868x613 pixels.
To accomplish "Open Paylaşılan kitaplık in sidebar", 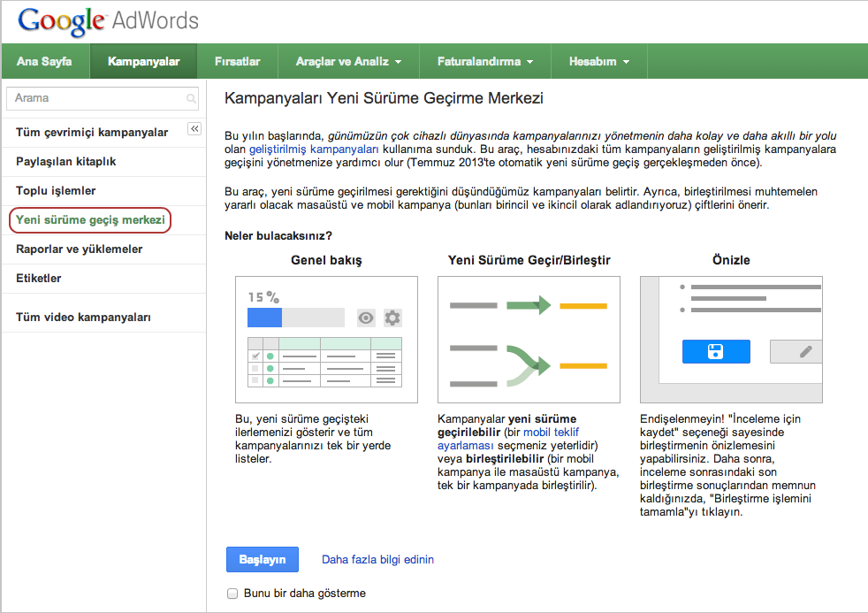I will pos(66,162).
